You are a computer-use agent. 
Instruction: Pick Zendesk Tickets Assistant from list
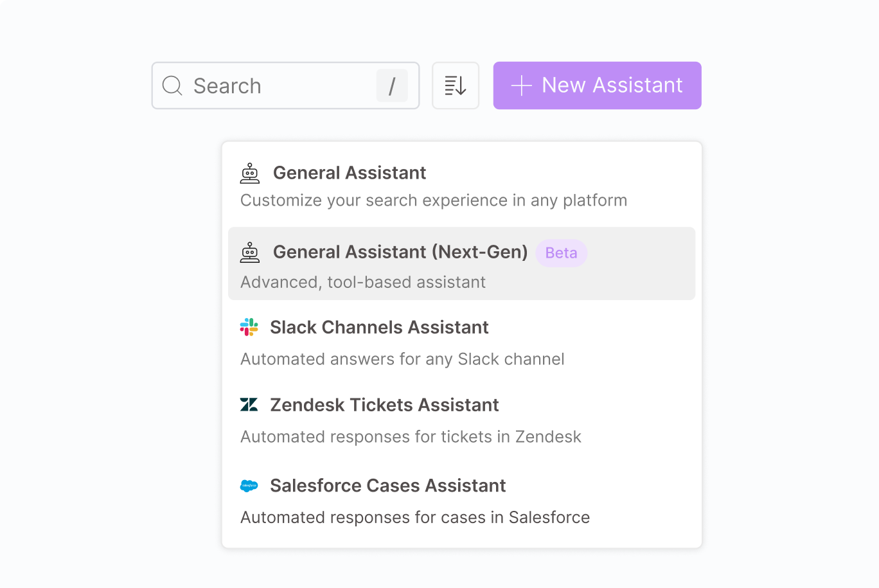click(384, 405)
